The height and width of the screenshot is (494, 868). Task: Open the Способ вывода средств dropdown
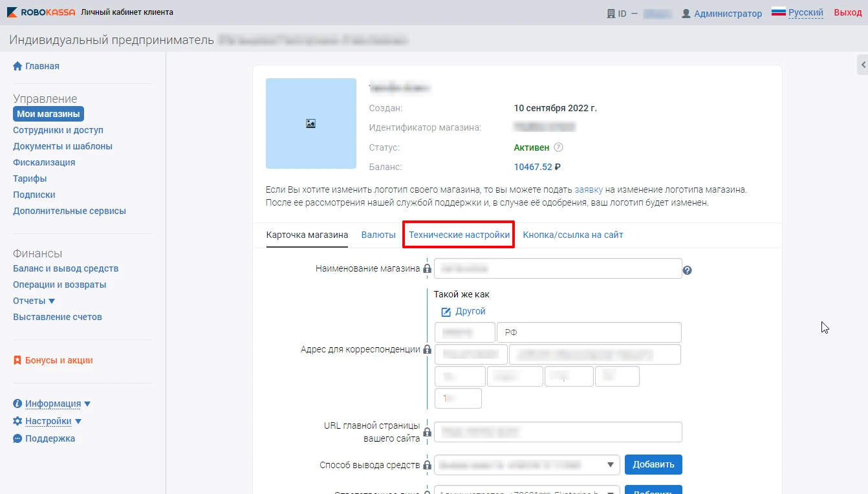point(527,464)
